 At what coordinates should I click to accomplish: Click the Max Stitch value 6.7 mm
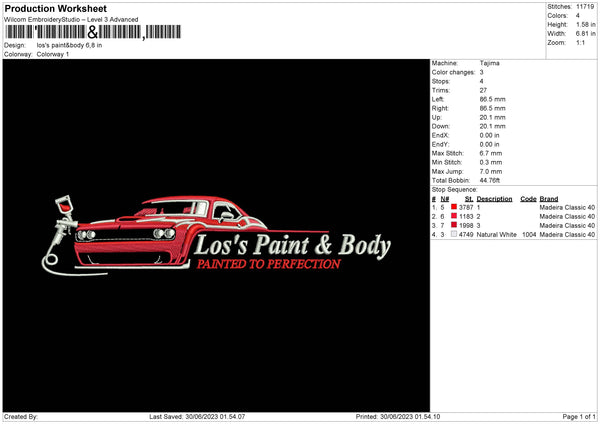point(491,153)
